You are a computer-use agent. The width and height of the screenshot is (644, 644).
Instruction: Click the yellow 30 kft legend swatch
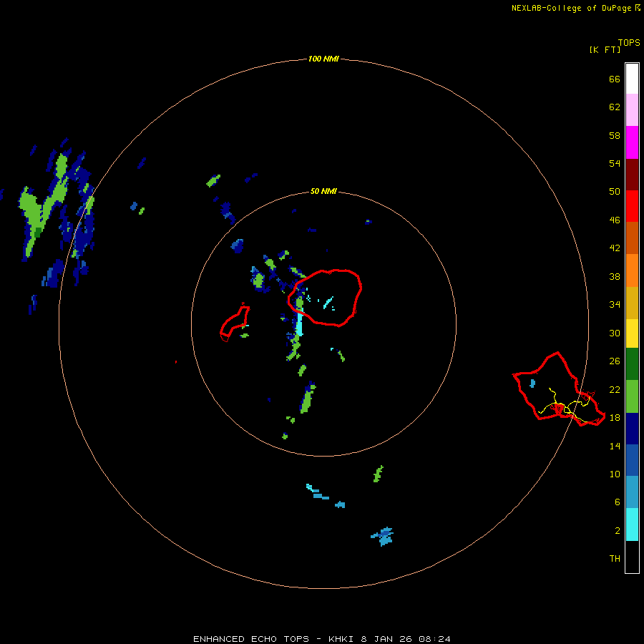pyautogui.click(x=632, y=333)
